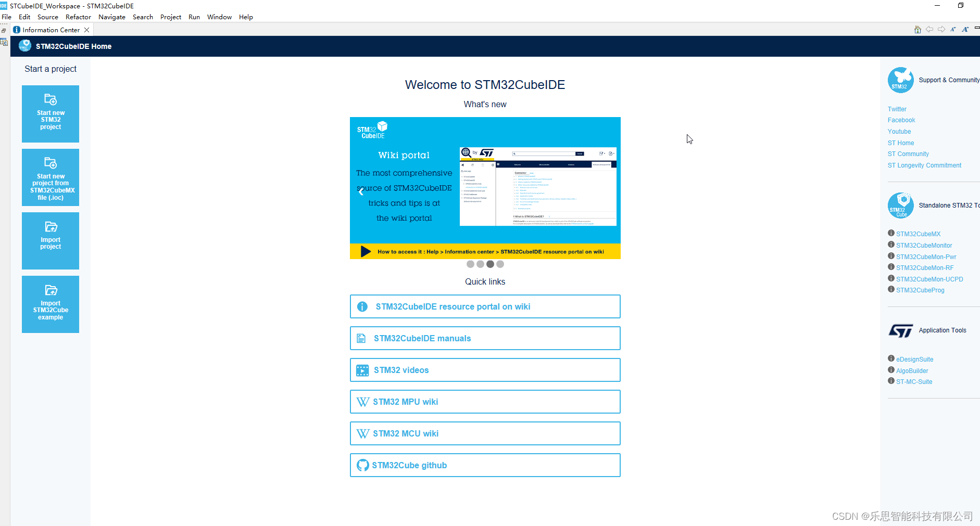Select the first carousel dot
Screen dimensions: 980x526
click(x=470, y=264)
